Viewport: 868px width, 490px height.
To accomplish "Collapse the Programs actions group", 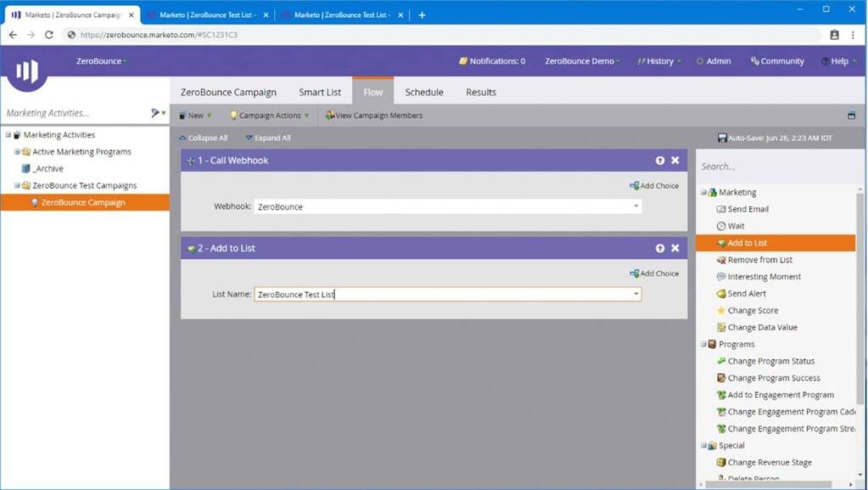I will click(x=703, y=344).
